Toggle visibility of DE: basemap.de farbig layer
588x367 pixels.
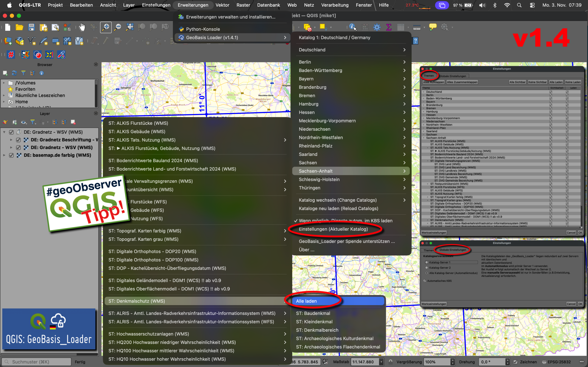coord(11,155)
